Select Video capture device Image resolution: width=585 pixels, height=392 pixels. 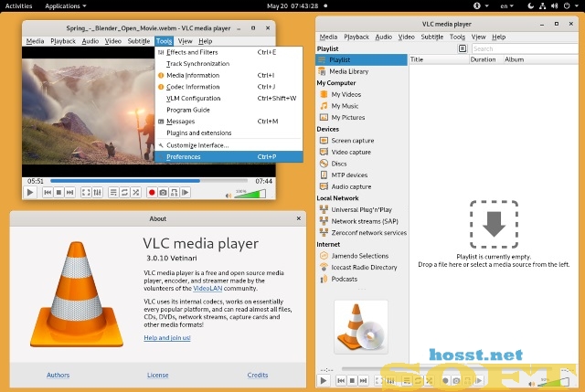point(362,153)
